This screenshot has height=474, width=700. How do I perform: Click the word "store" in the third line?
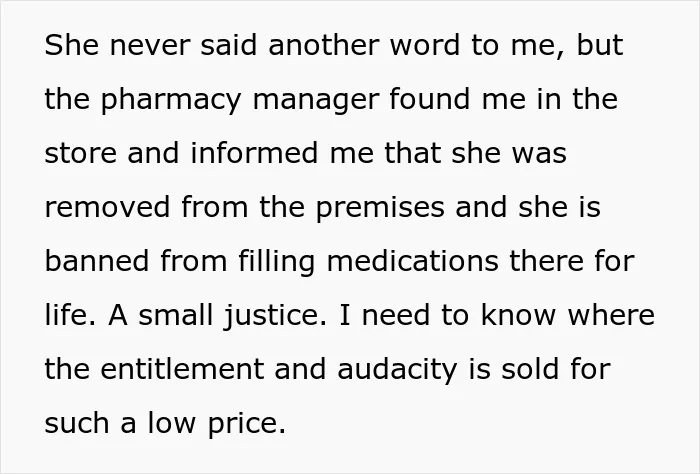point(81,153)
